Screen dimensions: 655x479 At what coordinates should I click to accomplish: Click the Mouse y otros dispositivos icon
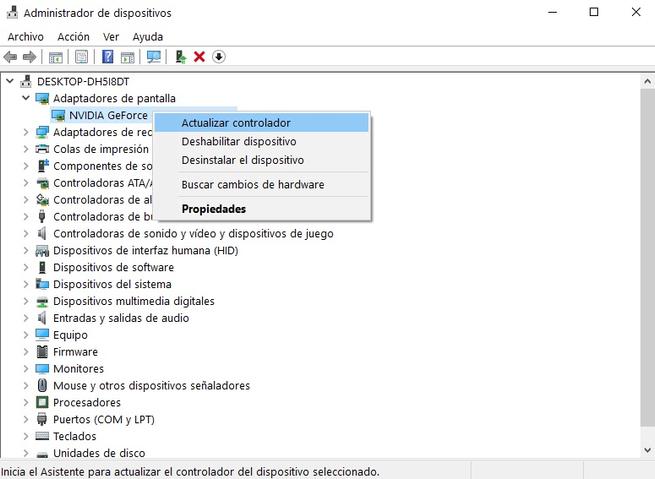(x=42, y=385)
